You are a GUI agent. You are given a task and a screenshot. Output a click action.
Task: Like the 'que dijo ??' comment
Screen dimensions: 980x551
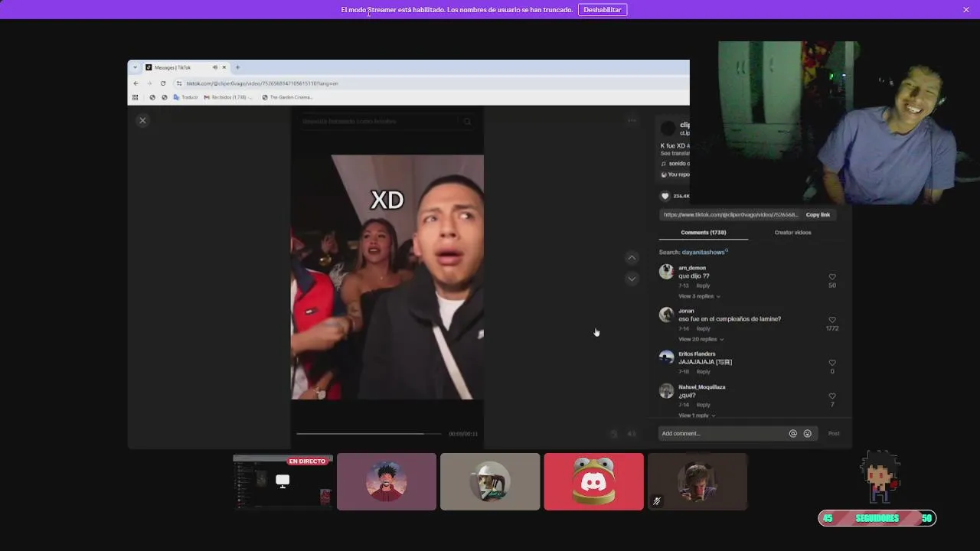(832, 277)
